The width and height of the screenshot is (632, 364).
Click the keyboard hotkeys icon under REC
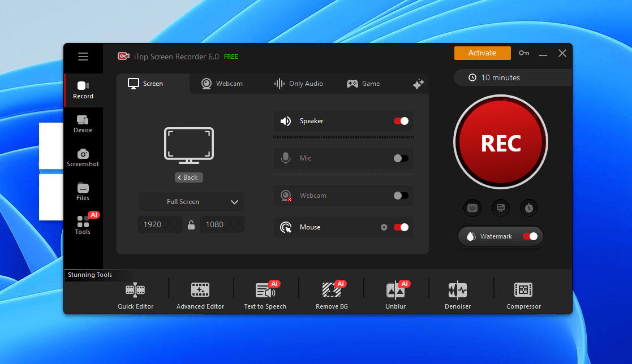point(472,208)
